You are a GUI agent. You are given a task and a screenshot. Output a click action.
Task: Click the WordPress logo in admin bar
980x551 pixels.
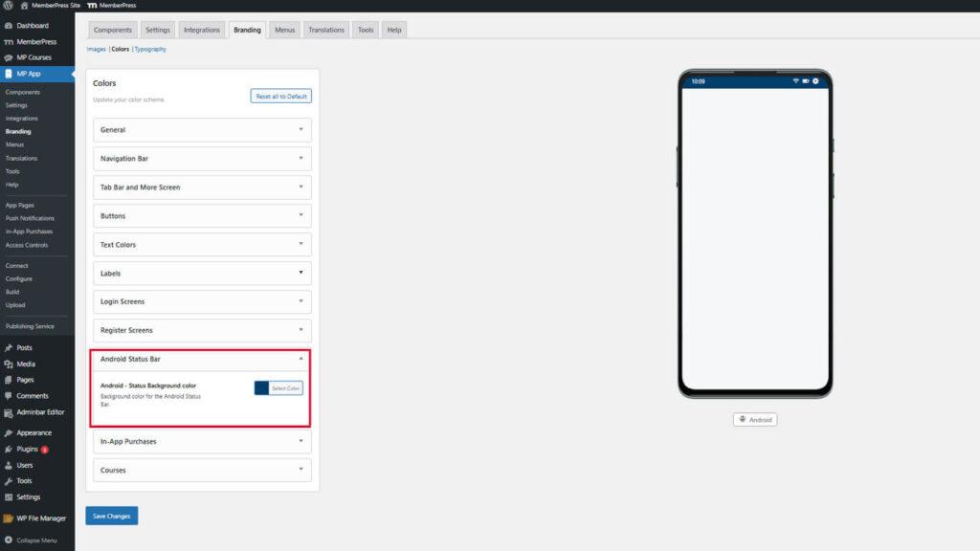pos(8,6)
